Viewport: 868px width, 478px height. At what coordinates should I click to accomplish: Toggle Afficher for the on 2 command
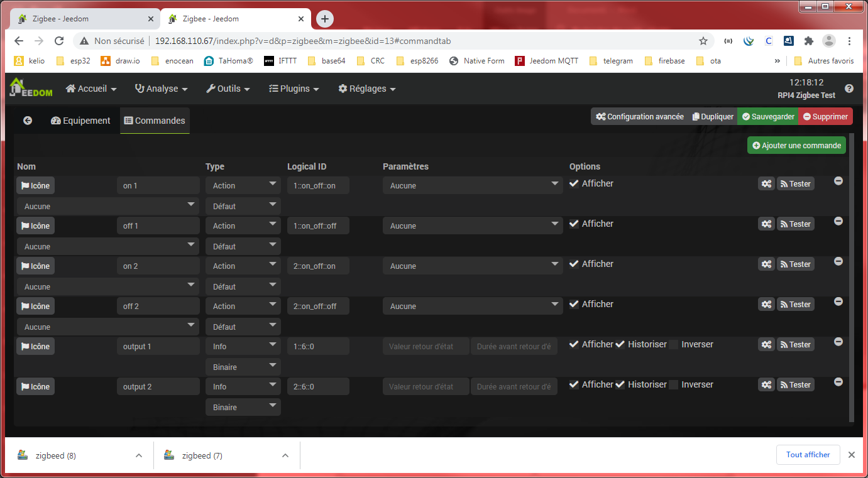click(574, 264)
